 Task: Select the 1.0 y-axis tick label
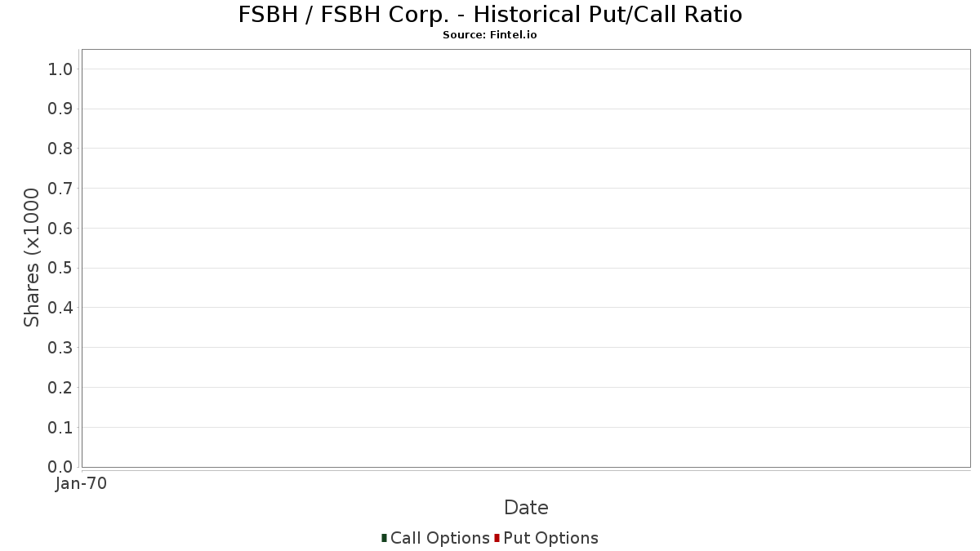click(60, 69)
